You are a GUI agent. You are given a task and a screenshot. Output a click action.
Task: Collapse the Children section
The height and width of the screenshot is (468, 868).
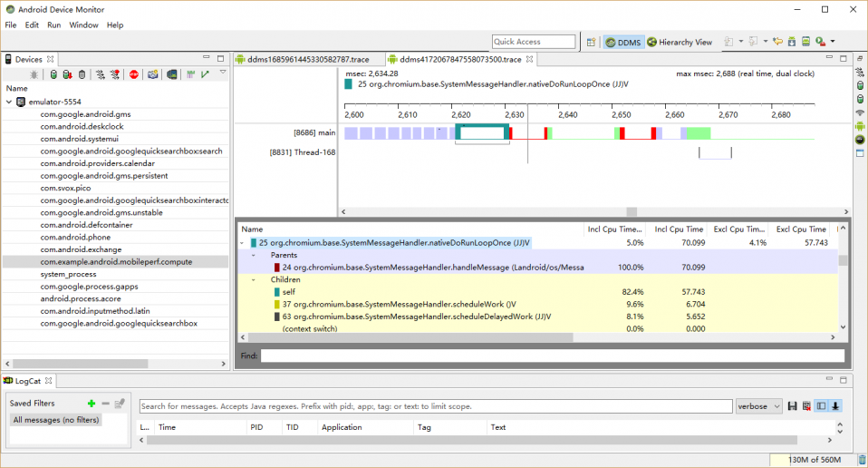click(254, 279)
